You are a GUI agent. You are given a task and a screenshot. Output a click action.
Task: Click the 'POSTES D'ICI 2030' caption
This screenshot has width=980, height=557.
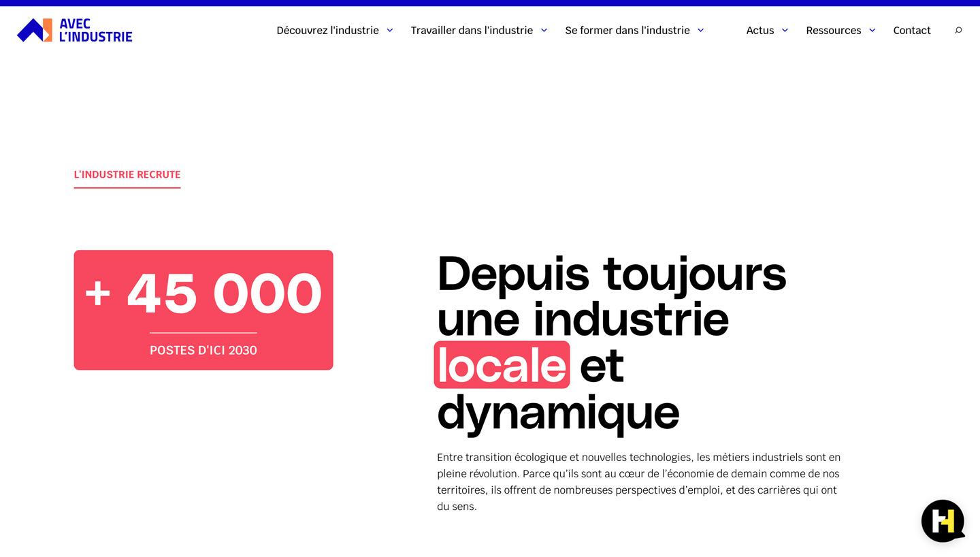pos(203,350)
